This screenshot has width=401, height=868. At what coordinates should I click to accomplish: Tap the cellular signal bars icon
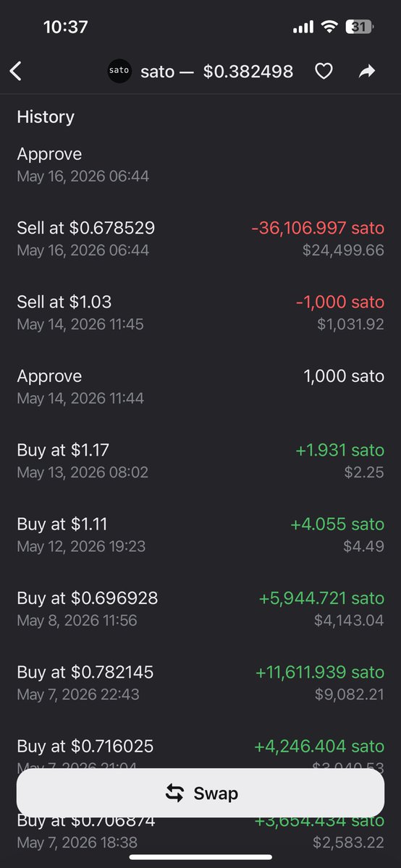coord(303,27)
